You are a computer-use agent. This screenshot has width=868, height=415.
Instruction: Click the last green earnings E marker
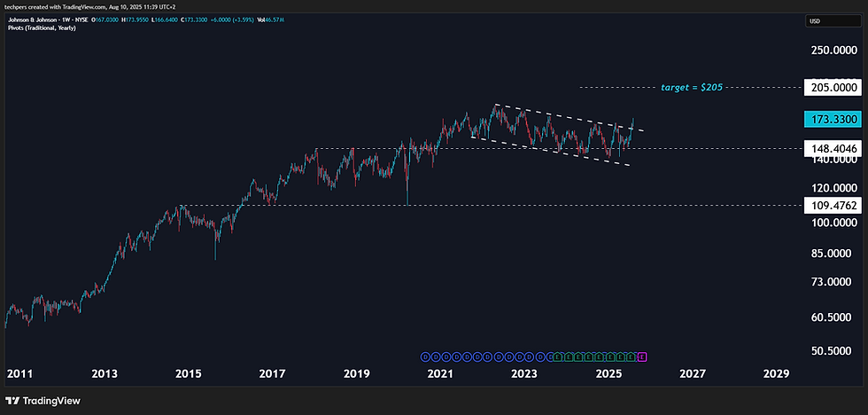(x=631, y=356)
